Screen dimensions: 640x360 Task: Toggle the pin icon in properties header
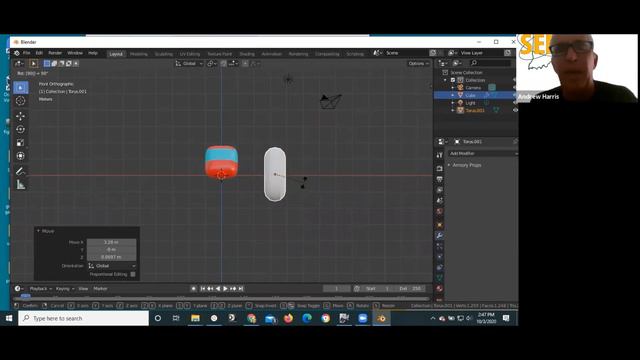[x=515, y=142]
